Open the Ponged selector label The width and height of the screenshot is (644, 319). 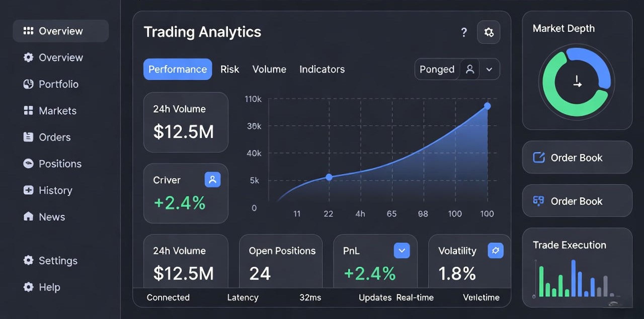click(x=437, y=69)
